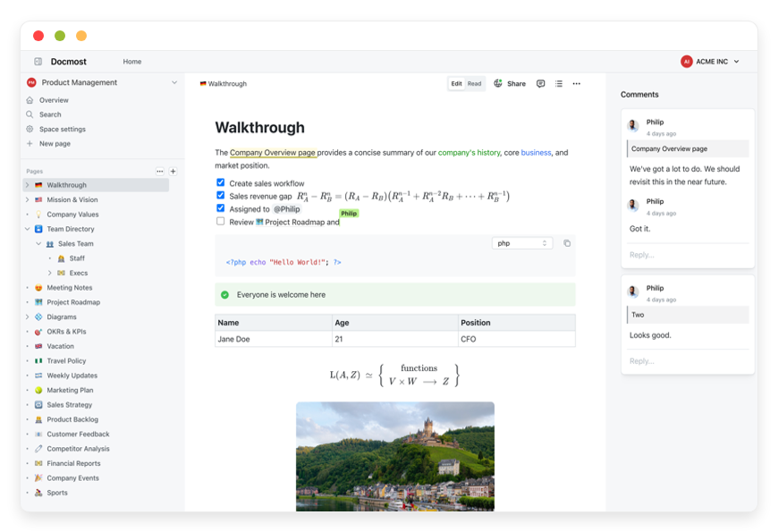Click the Team Directory blue icon
The width and height of the screenshot is (778, 532).
click(x=38, y=229)
